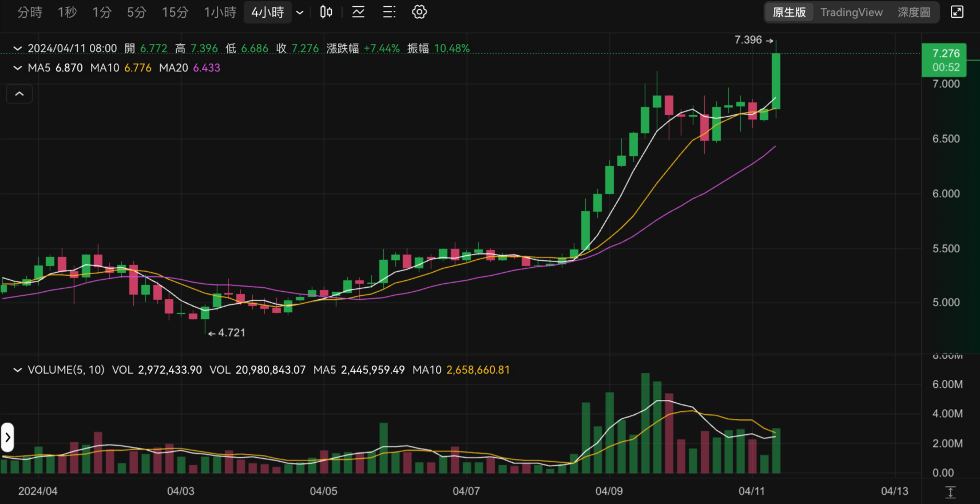Select the 1小時 timeframe
The height and width of the screenshot is (504, 980).
click(x=220, y=12)
